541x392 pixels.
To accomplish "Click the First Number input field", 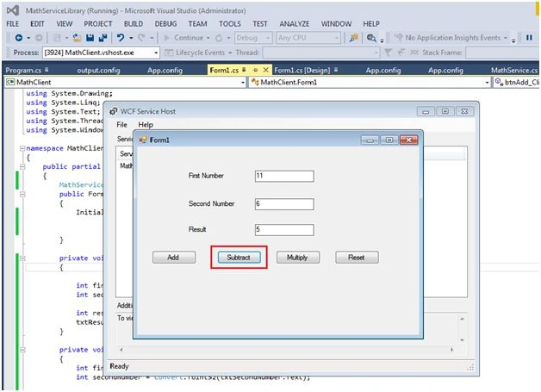I will (x=284, y=176).
